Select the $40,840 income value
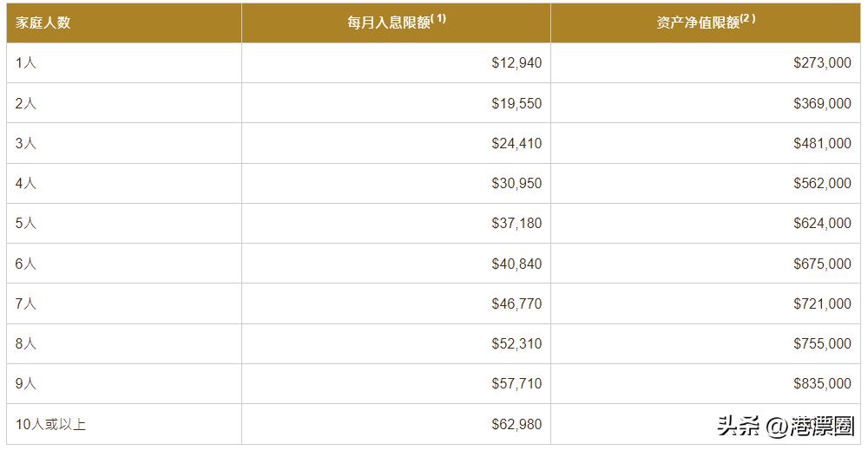The height and width of the screenshot is (450, 868). 516,264
